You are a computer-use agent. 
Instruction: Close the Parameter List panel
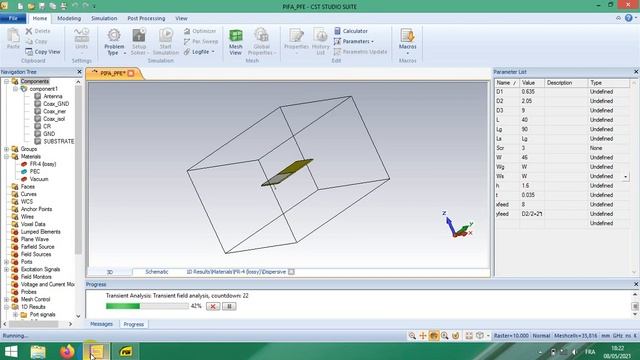pyautogui.click(x=636, y=72)
